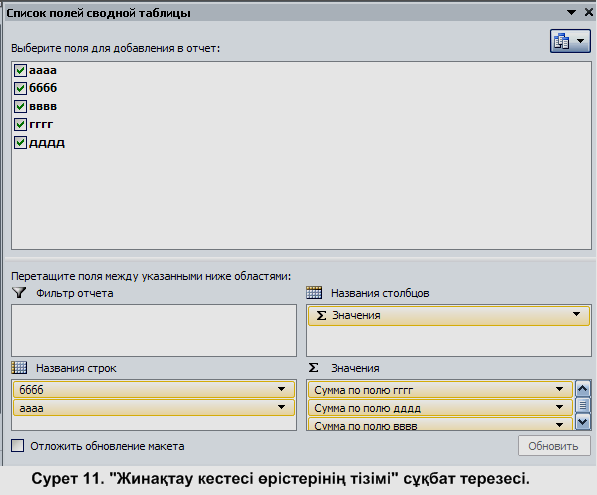Toggle the вввв field checkbox
597x495 pixels.
pos(20,106)
